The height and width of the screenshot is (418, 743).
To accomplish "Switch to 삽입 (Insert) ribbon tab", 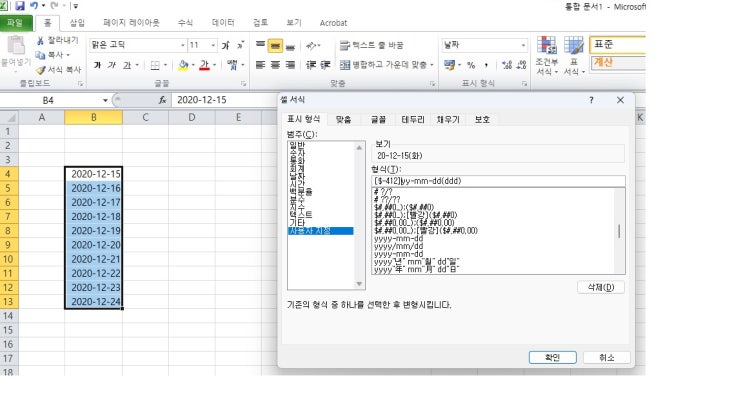I will point(77,23).
